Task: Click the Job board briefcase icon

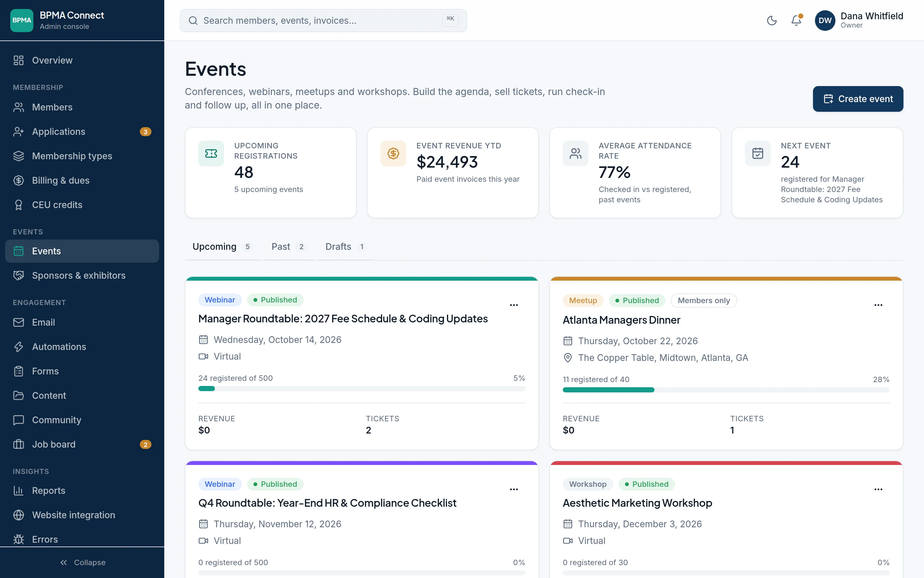Action: 19,445
